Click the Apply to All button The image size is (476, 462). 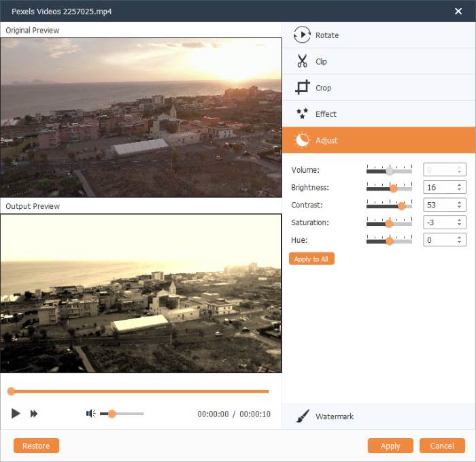click(x=311, y=259)
